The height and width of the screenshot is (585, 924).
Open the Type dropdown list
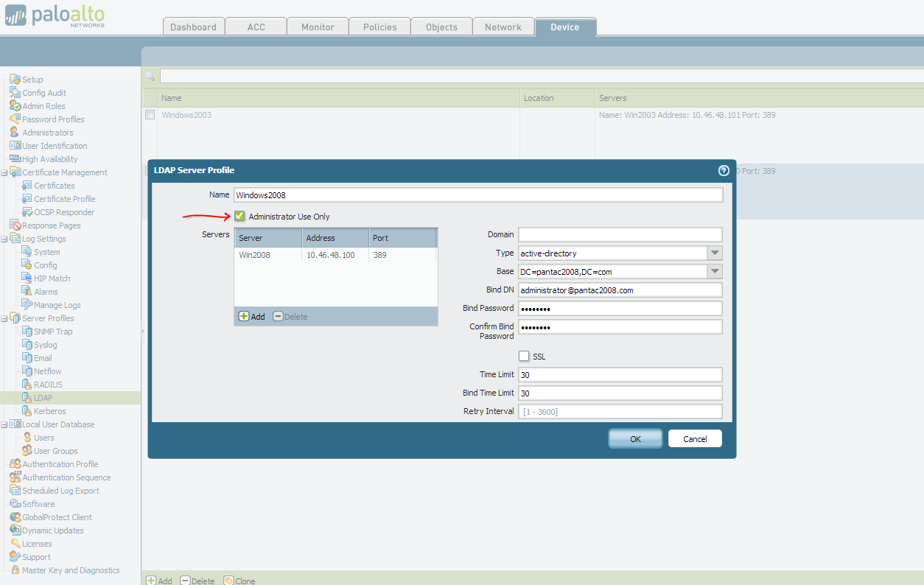(x=714, y=253)
